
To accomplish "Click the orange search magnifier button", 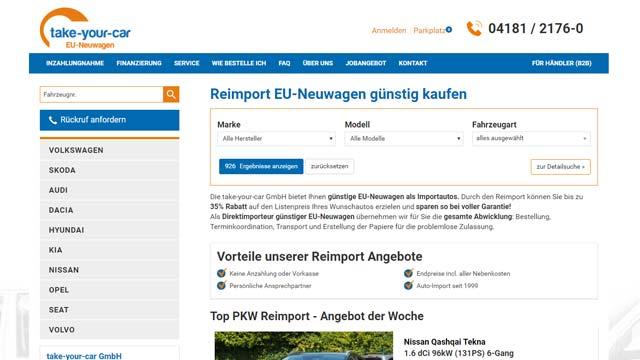I will coord(171,95).
